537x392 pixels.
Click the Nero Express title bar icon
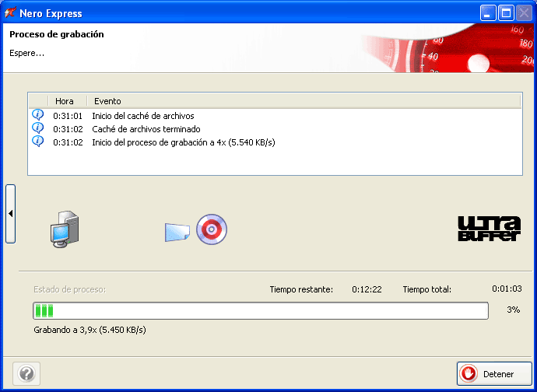10,13
